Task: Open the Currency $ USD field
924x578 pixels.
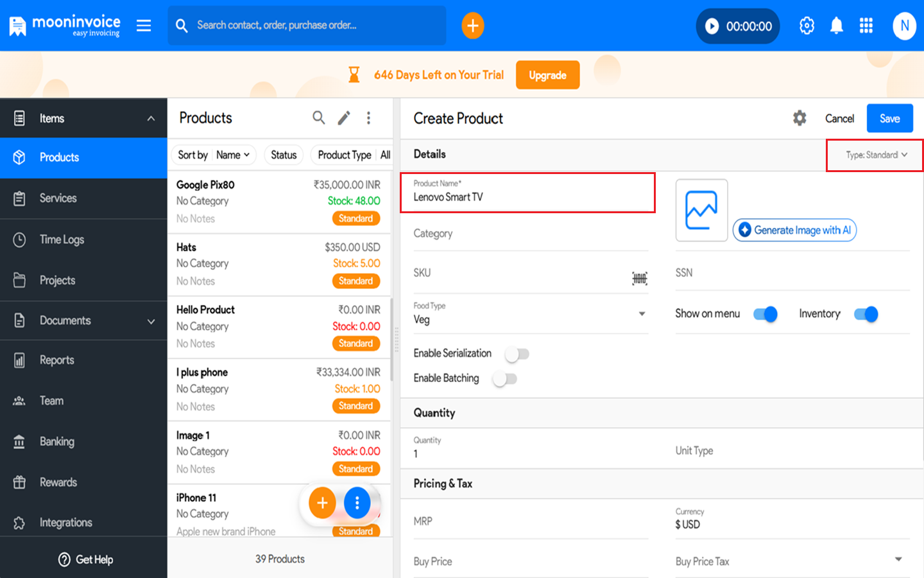Action: coord(792,520)
